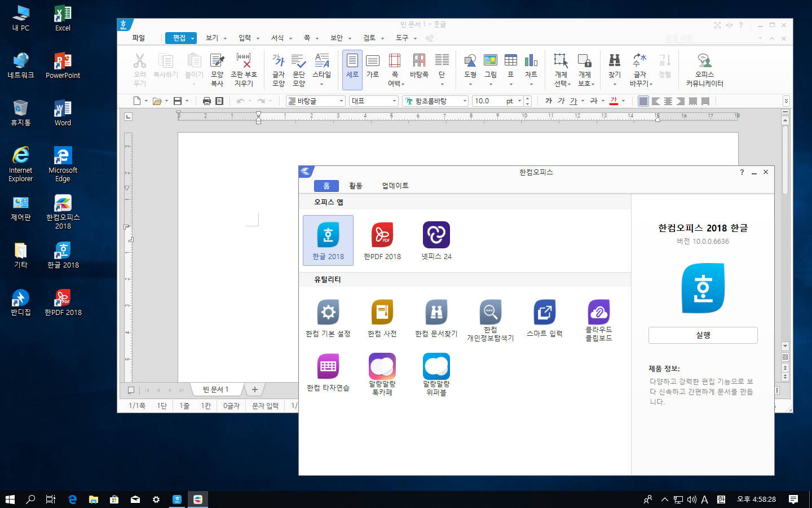812x508 pixels.
Task: Expand the 대표 language dropdown
Action: click(394, 101)
